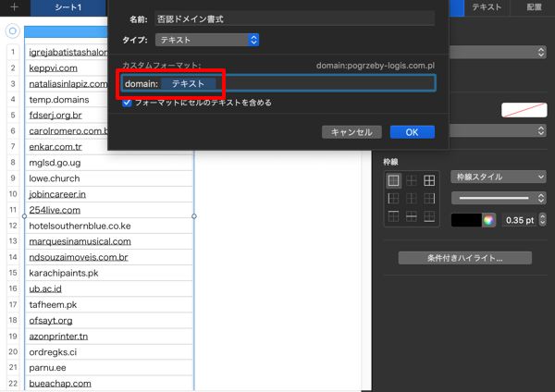The image size is (555, 392).
Task: Select cell enkar.com.tr
Action: click(67, 147)
